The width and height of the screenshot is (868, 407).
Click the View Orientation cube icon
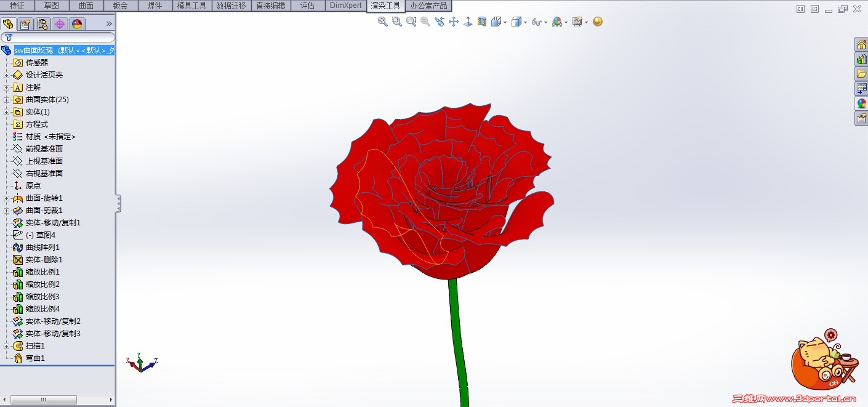pos(496,22)
